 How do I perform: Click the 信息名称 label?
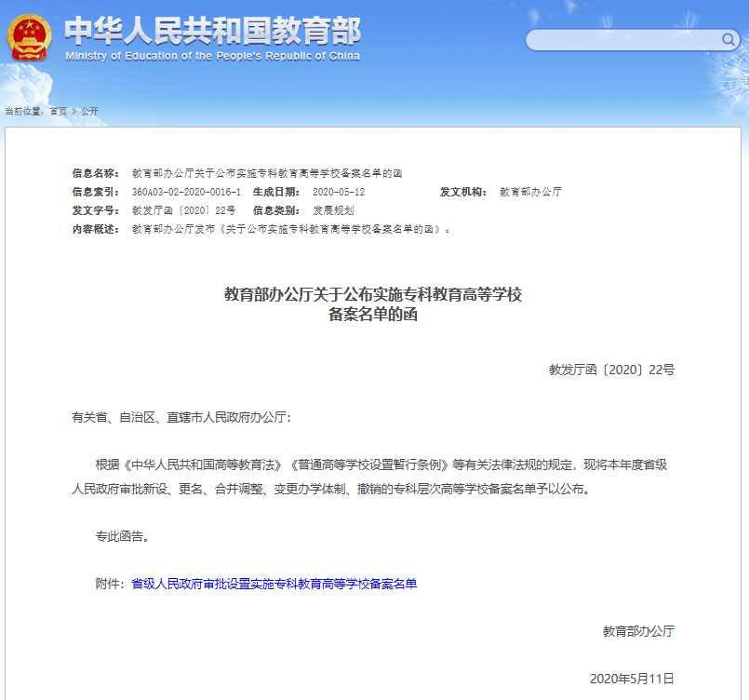pos(96,173)
